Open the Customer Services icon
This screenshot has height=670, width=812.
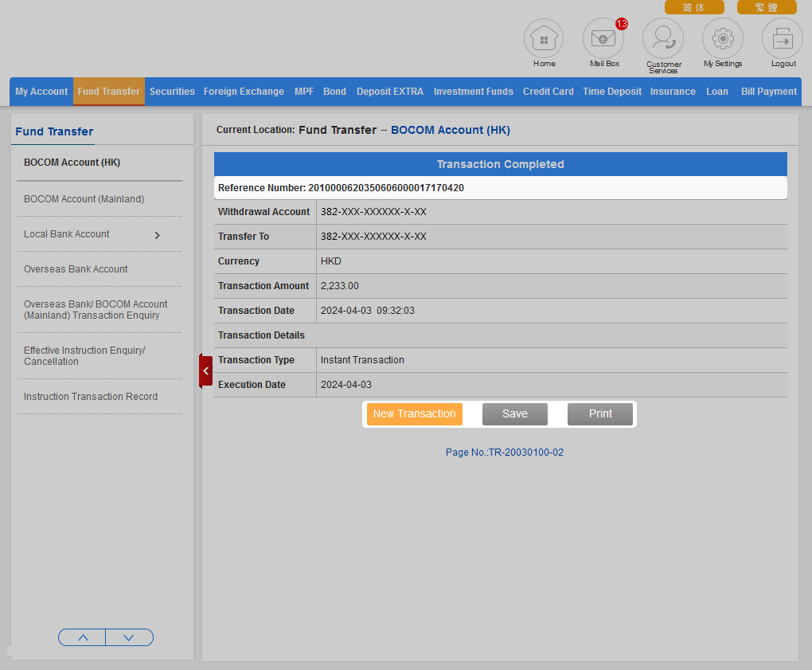663,39
